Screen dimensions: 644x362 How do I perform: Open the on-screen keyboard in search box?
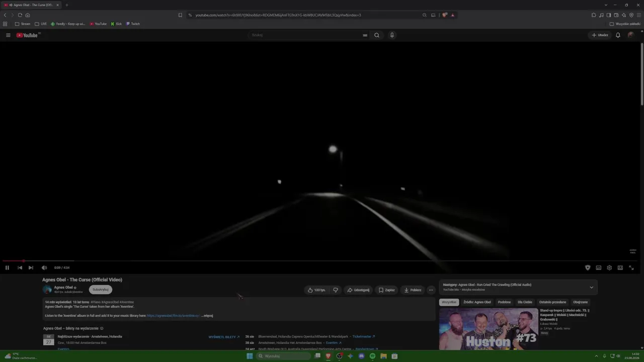[365, 35]
